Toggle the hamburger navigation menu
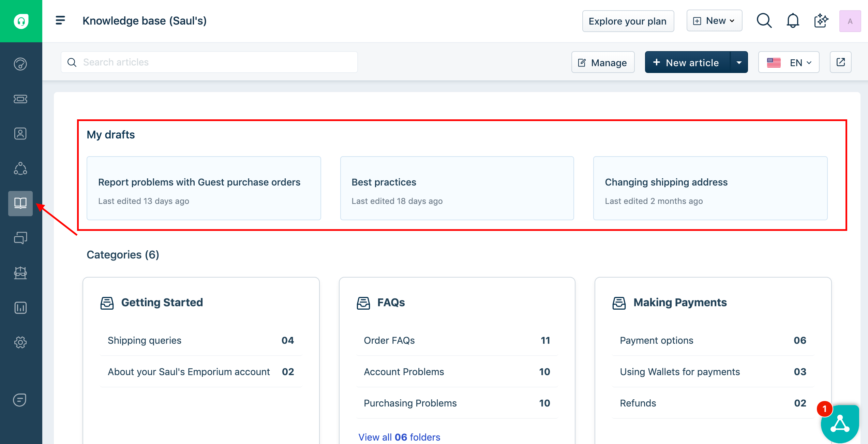The height and width of the screenshot is (444, 868). pyautogui.click(x=60, y=20)
